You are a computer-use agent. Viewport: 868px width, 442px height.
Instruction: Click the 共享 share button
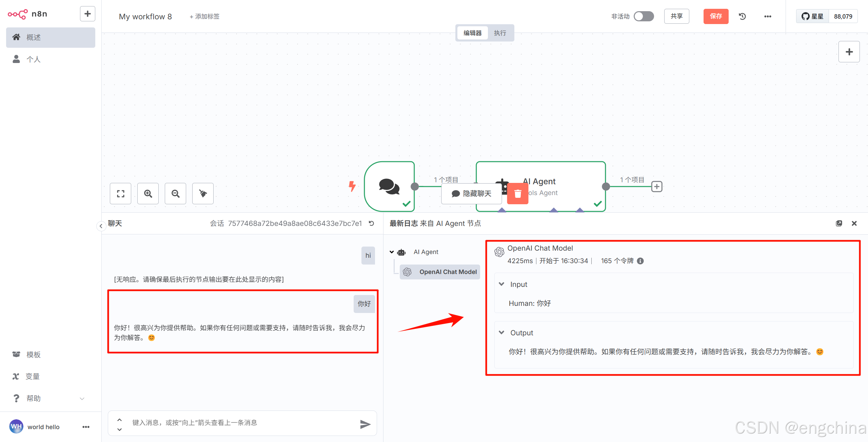point(676,16)
